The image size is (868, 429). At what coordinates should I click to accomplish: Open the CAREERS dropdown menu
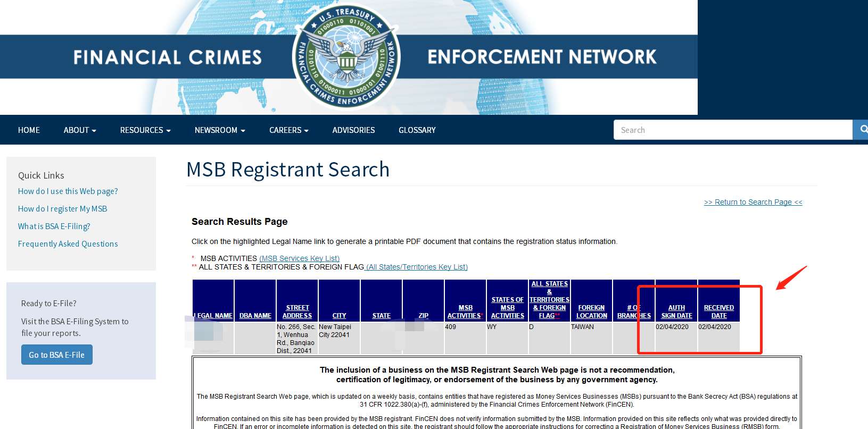(288, 130)
